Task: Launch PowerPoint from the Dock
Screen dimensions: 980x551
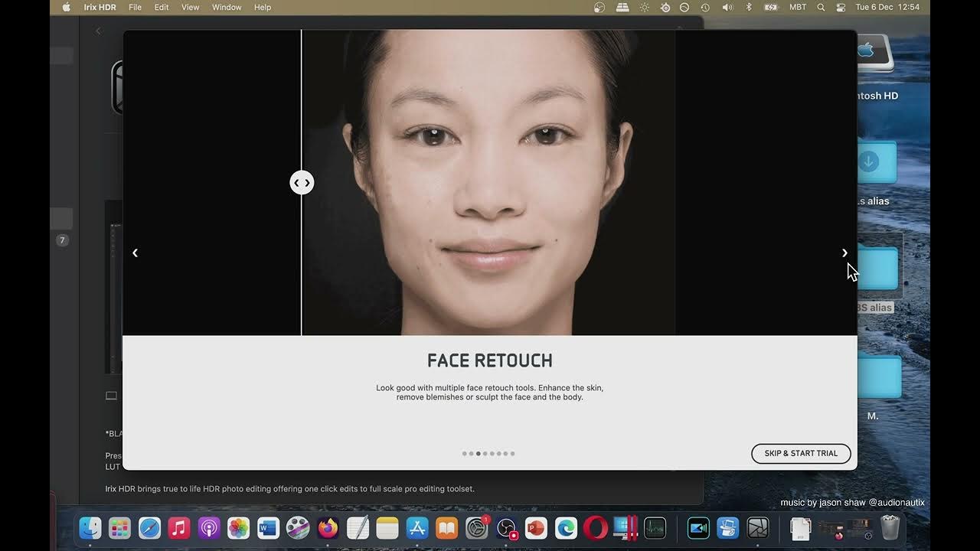Action: pos(536,528)
